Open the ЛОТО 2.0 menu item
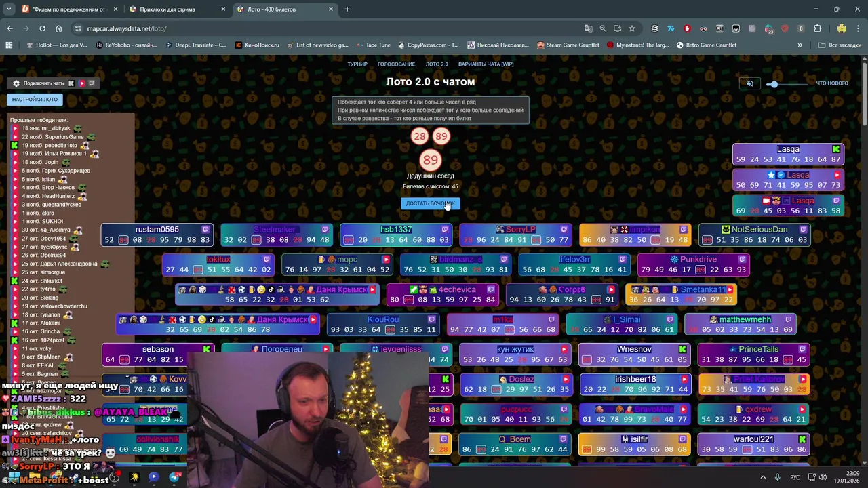Image resolution: width=868 pixels, height=488 pixels. [x=437, y=64]
